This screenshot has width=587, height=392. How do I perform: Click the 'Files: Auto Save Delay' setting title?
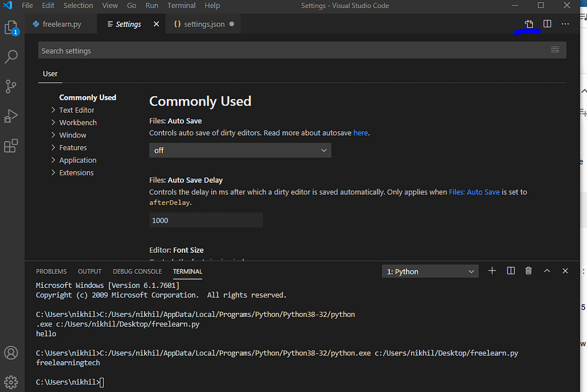click(x=186, y=180)
